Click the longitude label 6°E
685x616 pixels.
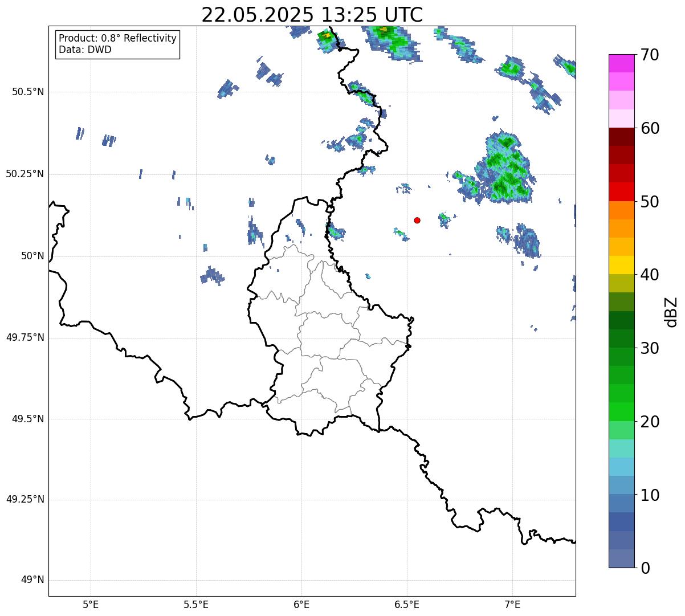tap(301, 604)
